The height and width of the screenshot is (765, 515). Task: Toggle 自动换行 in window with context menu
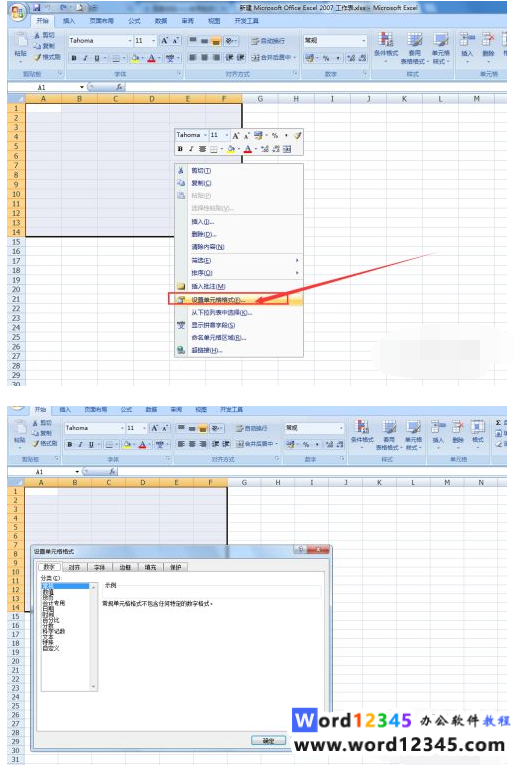pyautogui.click(x=268, y=41)
